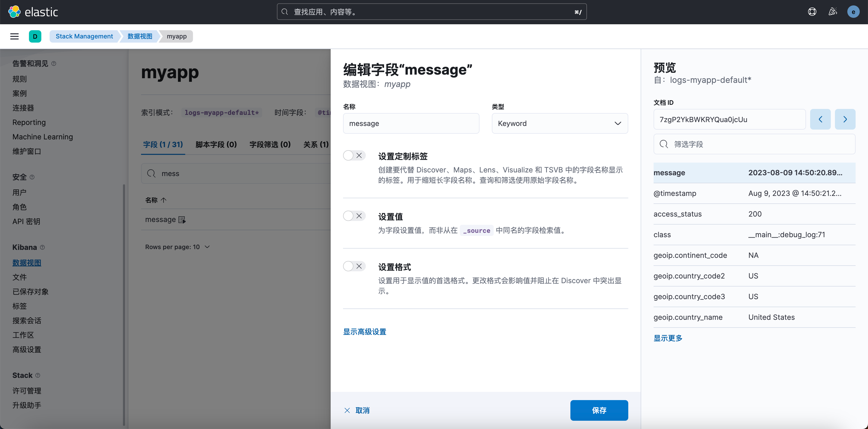Image resolution: width=868 pixels, height=429 pixels.
Task: Open 连接器 in the sidebar
Action: (x=23, y=108)
